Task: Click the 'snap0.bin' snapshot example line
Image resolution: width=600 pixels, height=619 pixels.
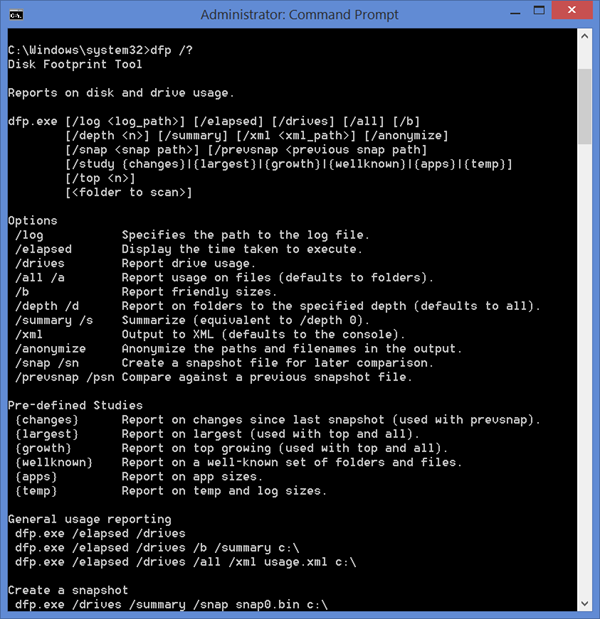Action: coord(171,604)
